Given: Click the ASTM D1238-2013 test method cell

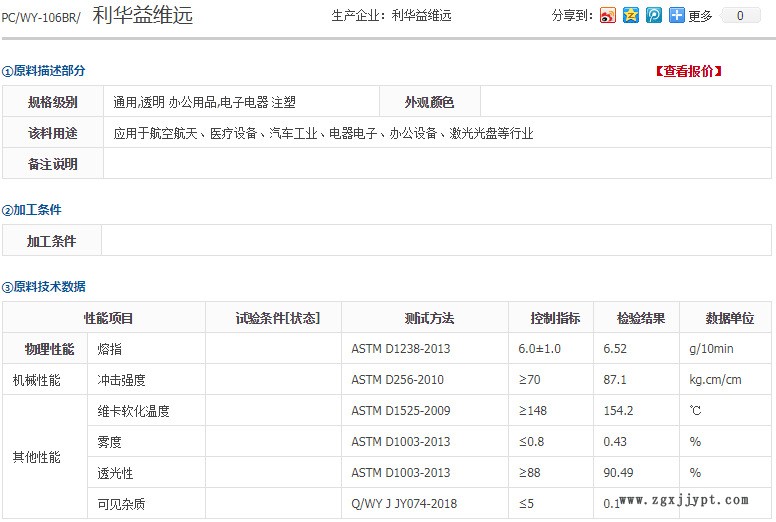Looking at the screenshot, I should point(400,349).
